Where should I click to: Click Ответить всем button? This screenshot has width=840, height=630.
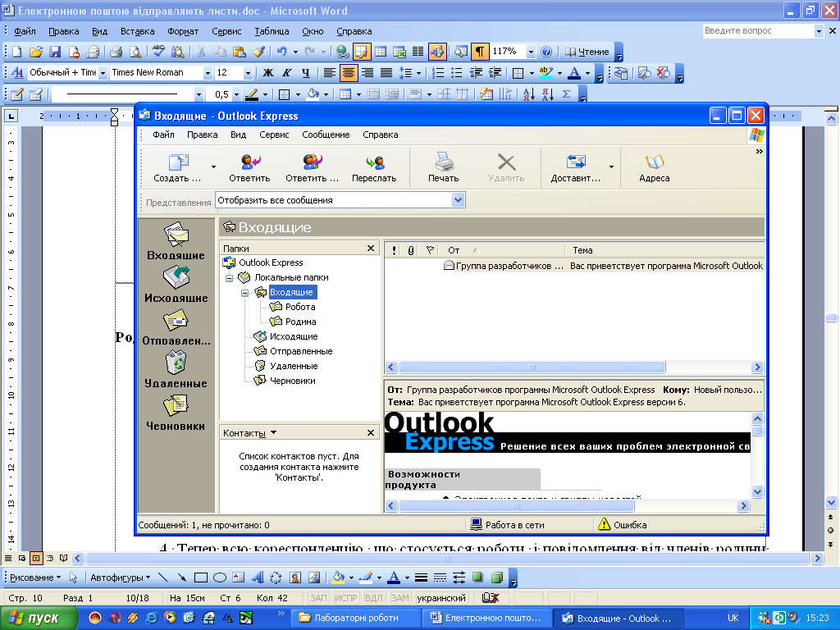312,168
